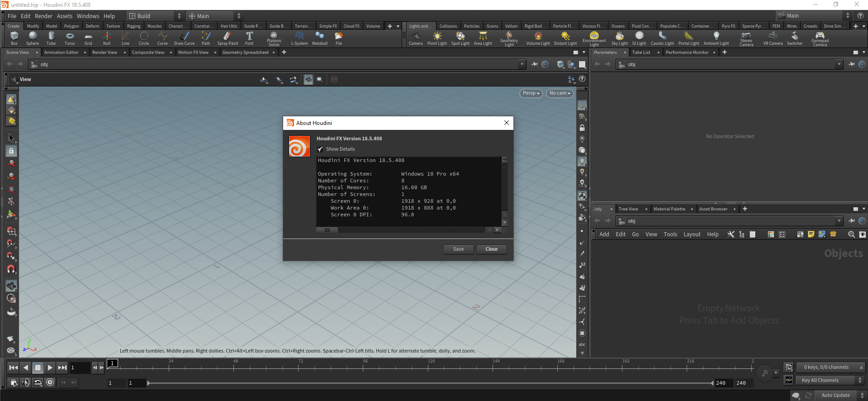The image size is (868, 401).
Task: Open the Build desktop dropdown
Action: click(x=154, y=16)
